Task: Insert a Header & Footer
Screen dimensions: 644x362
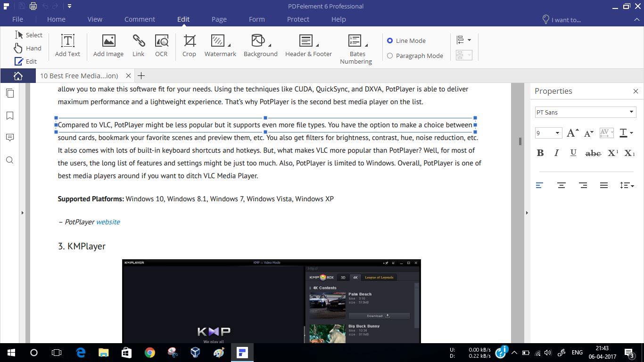Action: 308,45
